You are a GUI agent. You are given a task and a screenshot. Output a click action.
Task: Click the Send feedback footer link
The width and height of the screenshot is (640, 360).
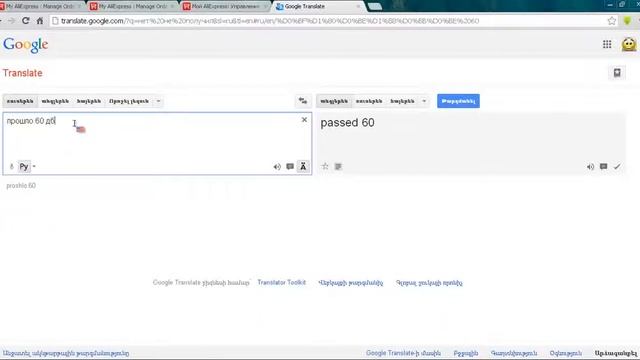pos(616,353)
